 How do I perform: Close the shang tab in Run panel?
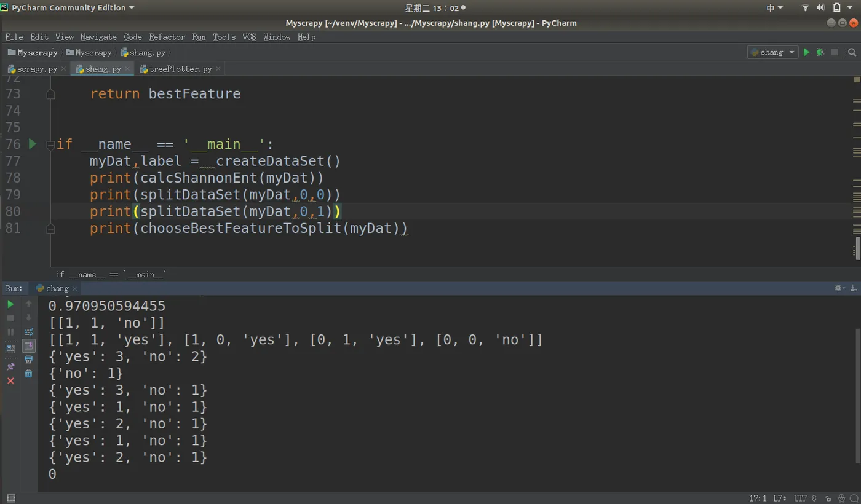point(75,288)
